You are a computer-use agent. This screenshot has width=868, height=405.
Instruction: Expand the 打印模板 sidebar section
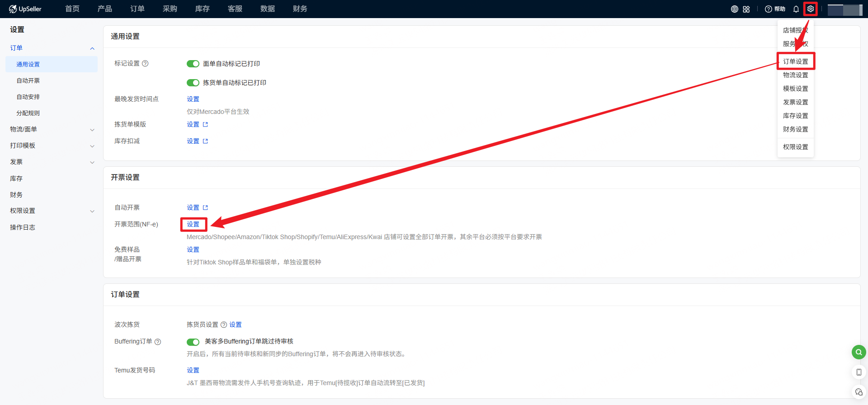pos(92,146)
